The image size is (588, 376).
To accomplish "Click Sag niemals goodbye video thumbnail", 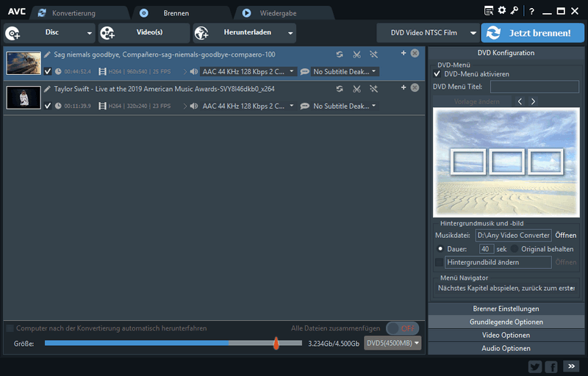I will [x=24, y=63].
